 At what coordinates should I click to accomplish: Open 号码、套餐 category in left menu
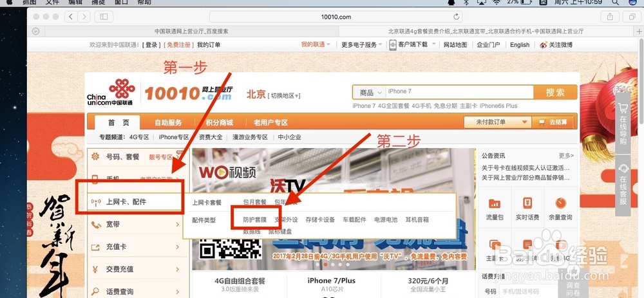coord(122,157)
